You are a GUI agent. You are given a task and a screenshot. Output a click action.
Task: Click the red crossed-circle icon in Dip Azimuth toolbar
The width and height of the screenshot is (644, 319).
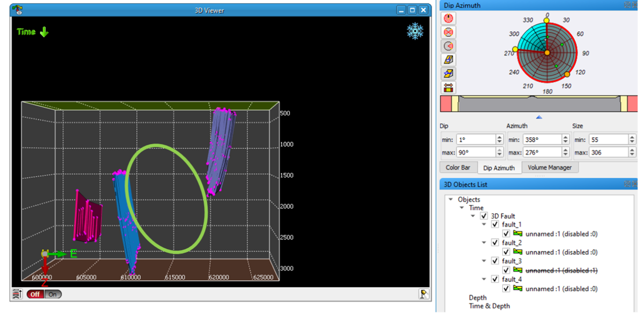tap(448, 32)
